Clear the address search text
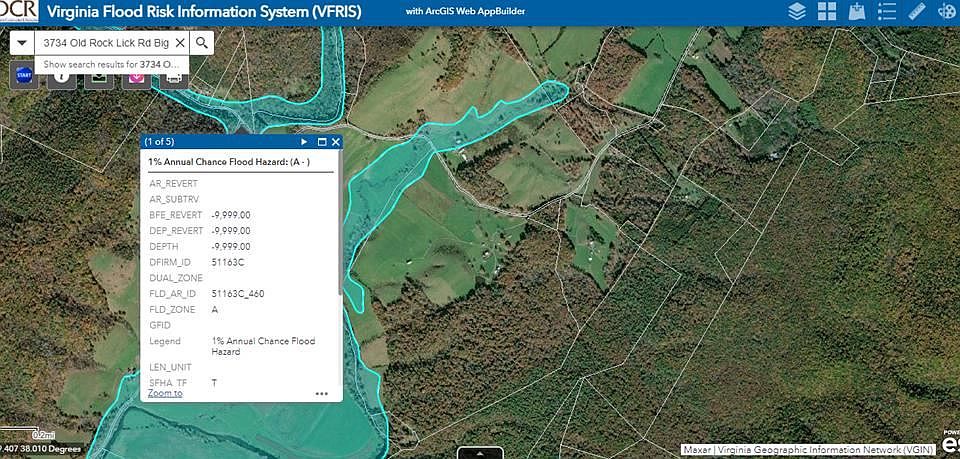Viewport: 960px width, 459px height. tap(179, 43)
